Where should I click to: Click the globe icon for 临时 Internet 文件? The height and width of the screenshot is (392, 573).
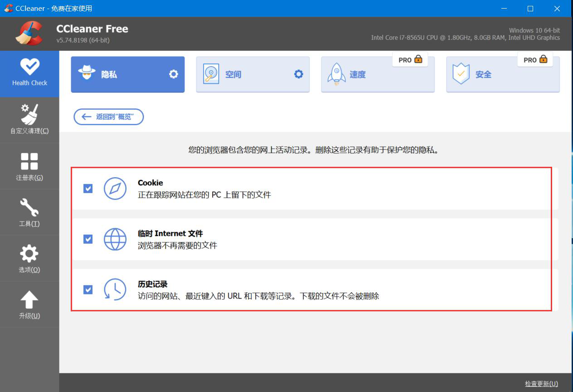coord(115,239)
